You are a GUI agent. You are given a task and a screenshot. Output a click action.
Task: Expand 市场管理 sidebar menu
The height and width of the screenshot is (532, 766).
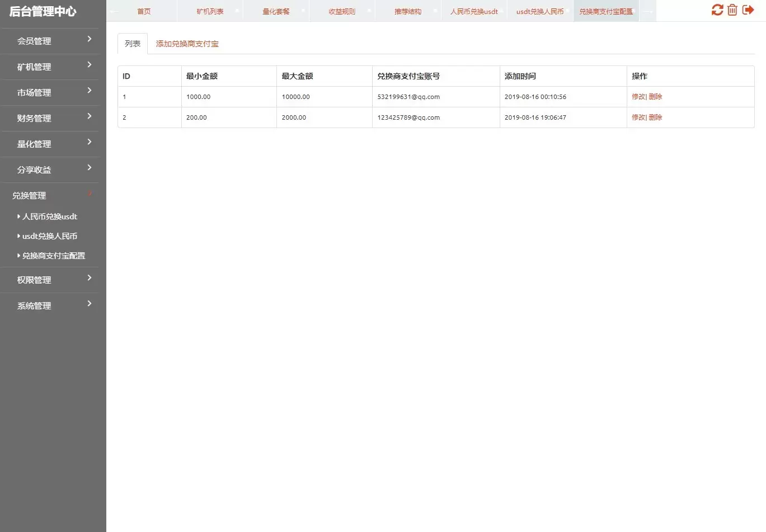tap(50, 92)
